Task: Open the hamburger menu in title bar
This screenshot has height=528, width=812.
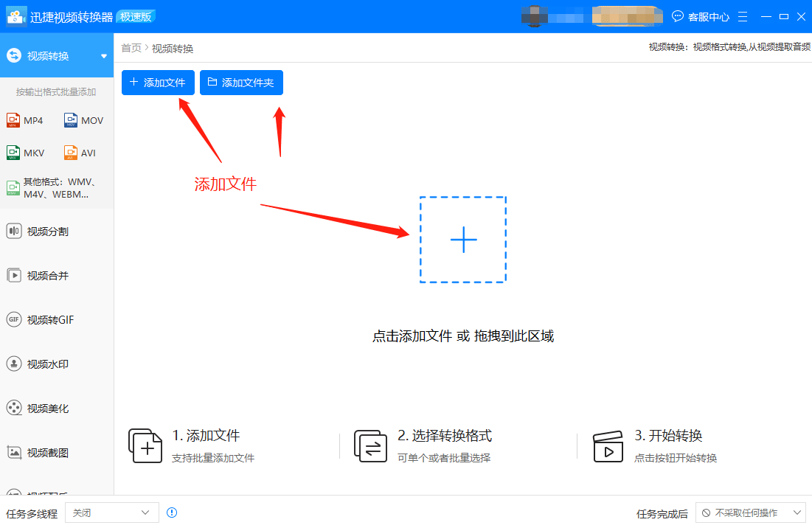Action: (x=743, y=16)
